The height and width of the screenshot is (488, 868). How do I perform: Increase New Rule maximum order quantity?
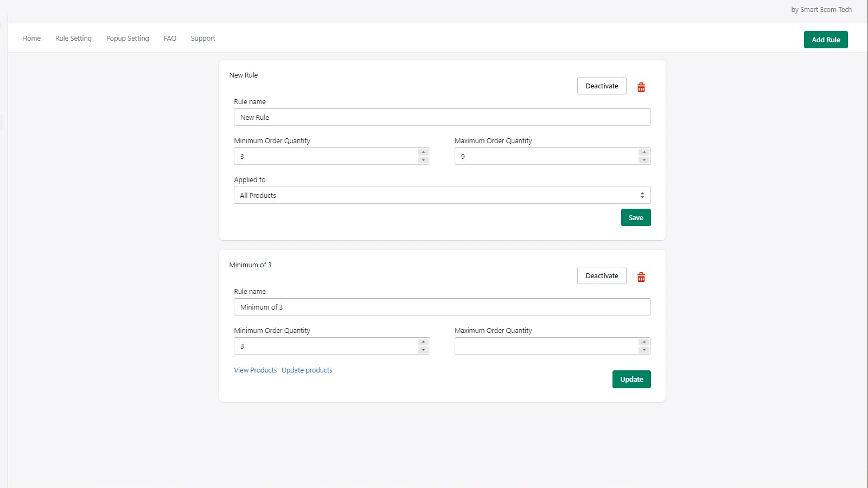(644, 152)
